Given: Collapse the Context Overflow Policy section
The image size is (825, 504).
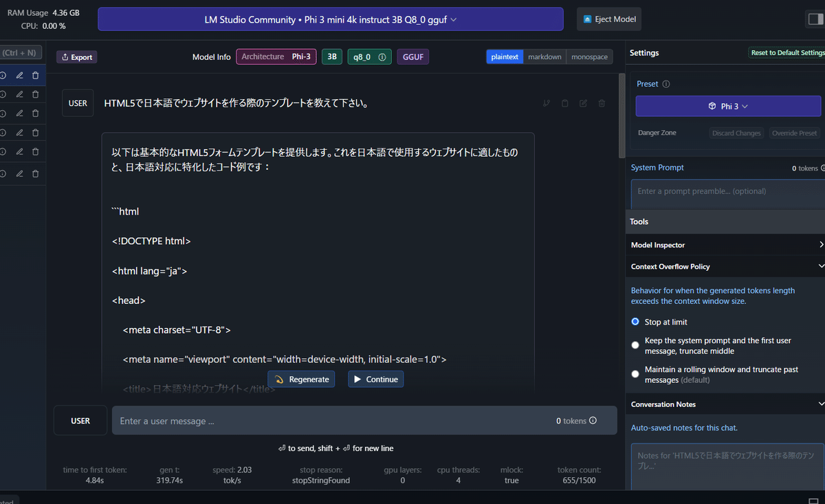Looking at the screenshot, I should point(725,267).
